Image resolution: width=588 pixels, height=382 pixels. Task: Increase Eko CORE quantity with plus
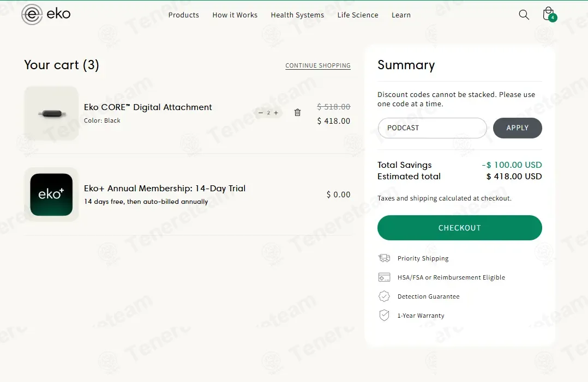click(x=276, y=112)
